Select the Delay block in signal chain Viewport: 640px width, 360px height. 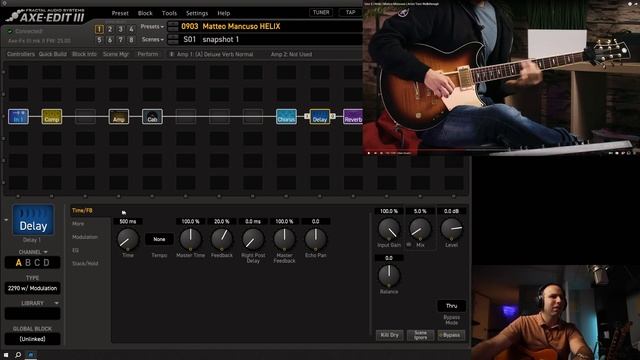point(320,117)
